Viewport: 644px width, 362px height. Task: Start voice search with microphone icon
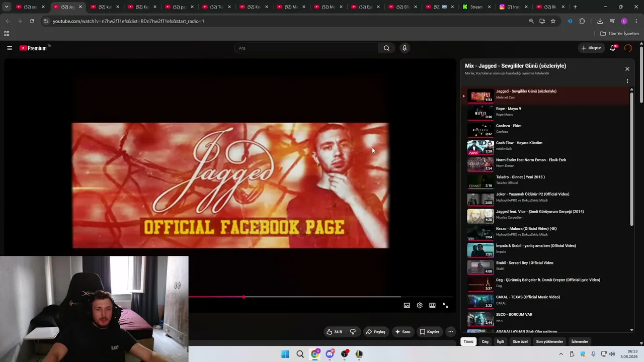405,48
